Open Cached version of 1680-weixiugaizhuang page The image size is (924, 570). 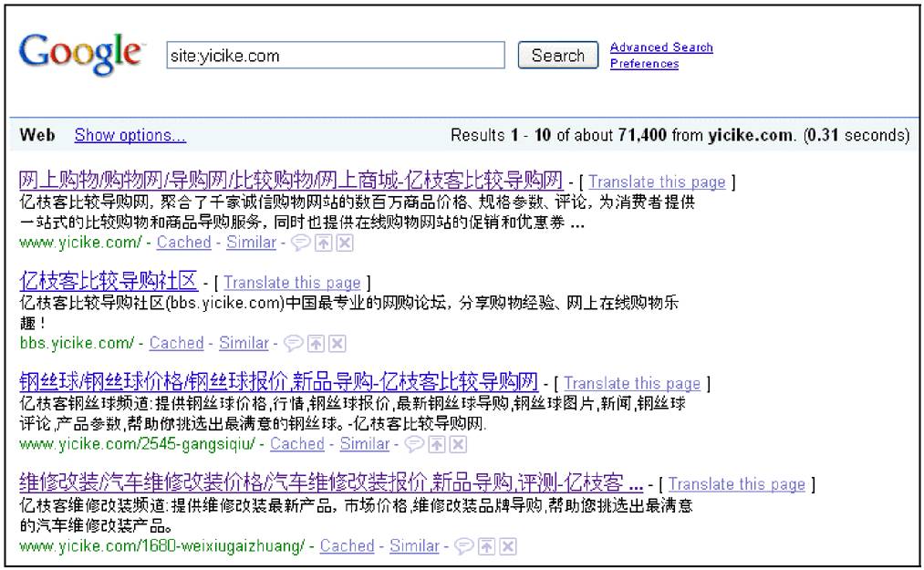point(348,546)
